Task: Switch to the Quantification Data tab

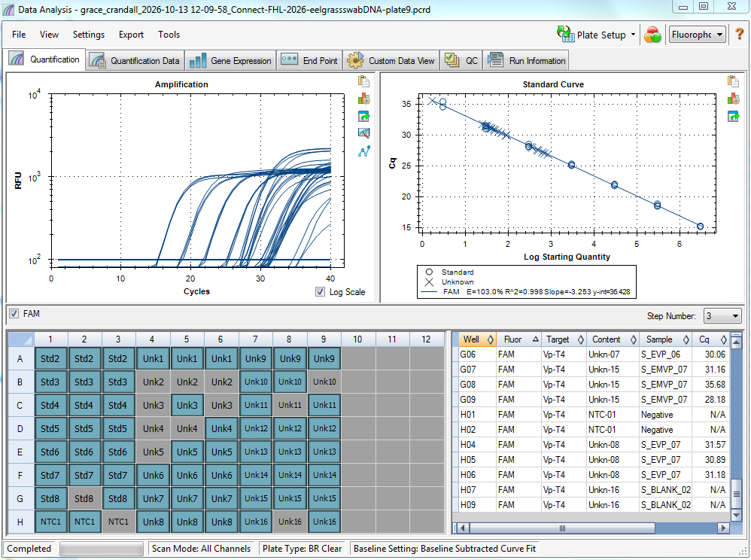Action: pyautogui.click(x=135, y=60)
